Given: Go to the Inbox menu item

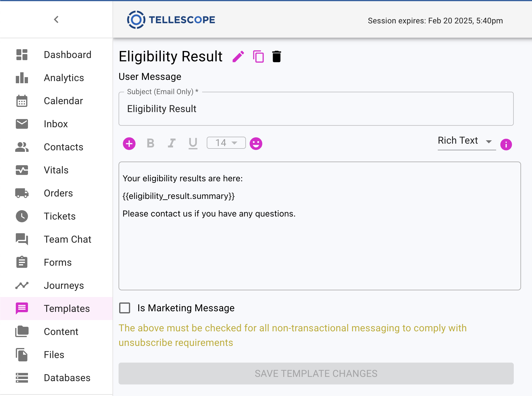Looking at the screenshot, I should click(x=56, y=124).
